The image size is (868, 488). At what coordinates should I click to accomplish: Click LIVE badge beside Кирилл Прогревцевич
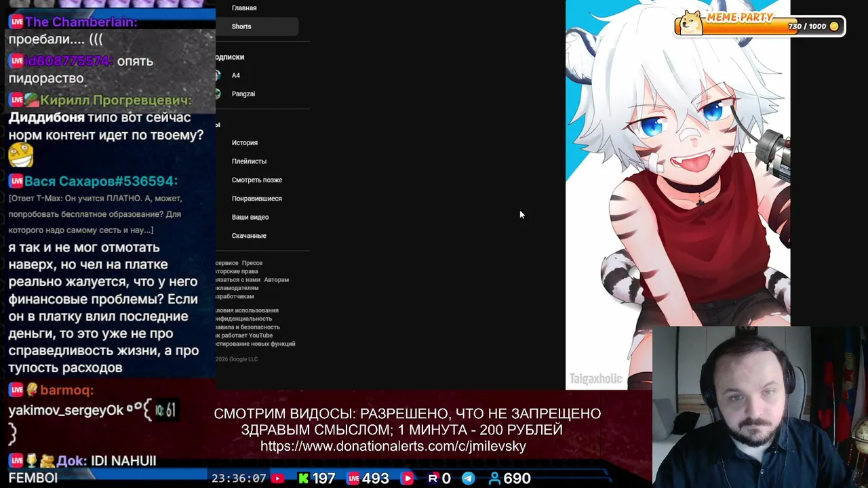pyautogui.click(x=16, y=100)
